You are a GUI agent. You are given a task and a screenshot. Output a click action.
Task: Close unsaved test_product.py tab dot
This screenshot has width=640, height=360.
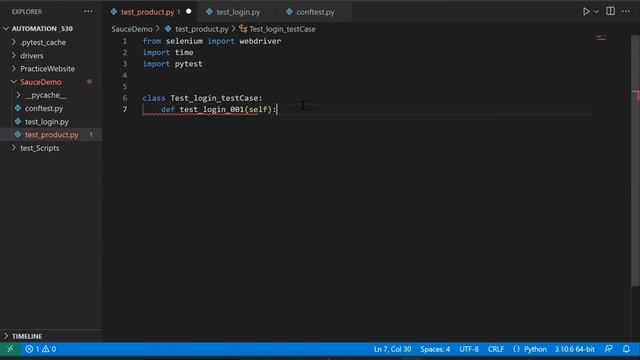tap(189, 11)
